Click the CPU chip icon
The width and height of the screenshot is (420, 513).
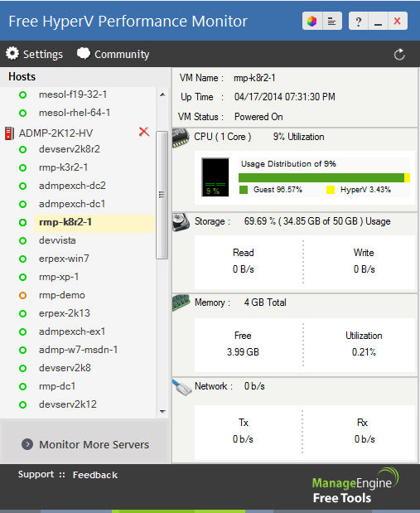pyautogui.click(x=181, y=138)
